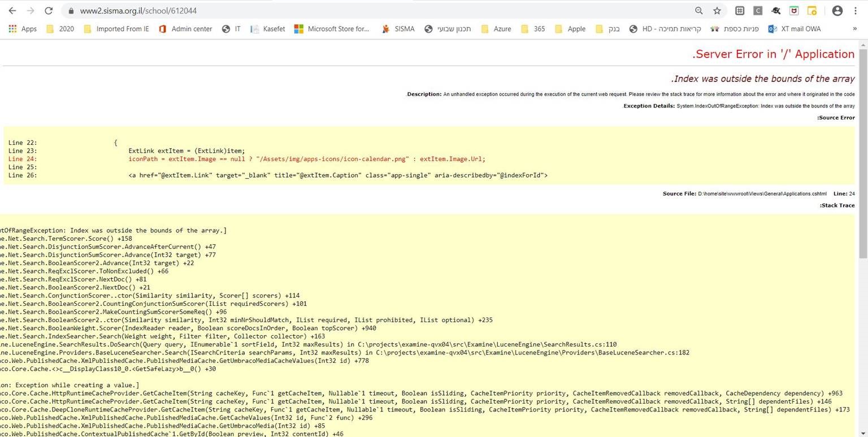Open the 365 bookmarks folder

tap(533, 29)
